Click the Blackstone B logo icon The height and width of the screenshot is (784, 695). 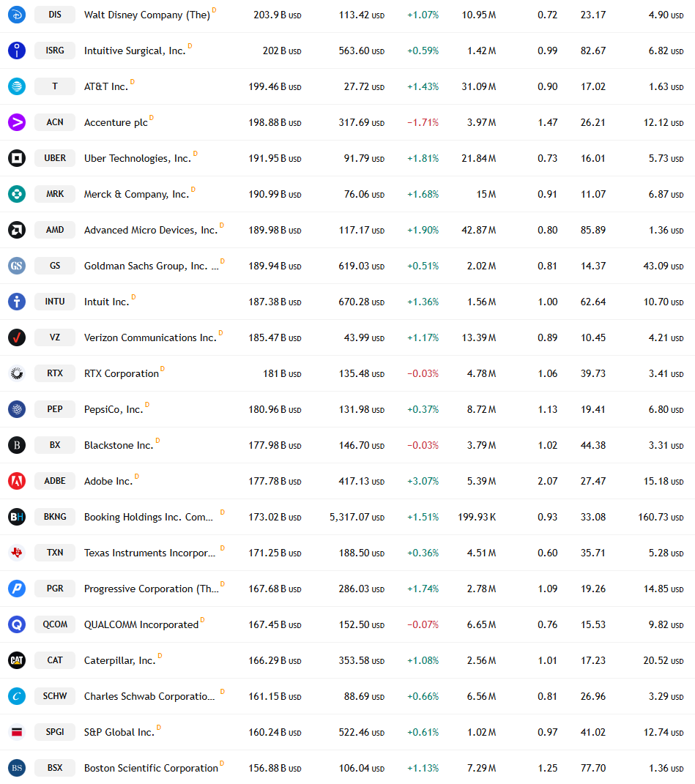(17, 445)
